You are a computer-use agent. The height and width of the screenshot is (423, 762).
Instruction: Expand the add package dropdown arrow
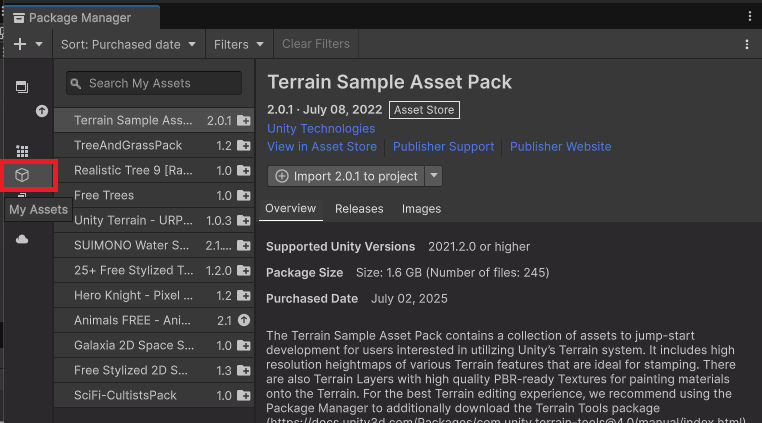coord(39,44)
